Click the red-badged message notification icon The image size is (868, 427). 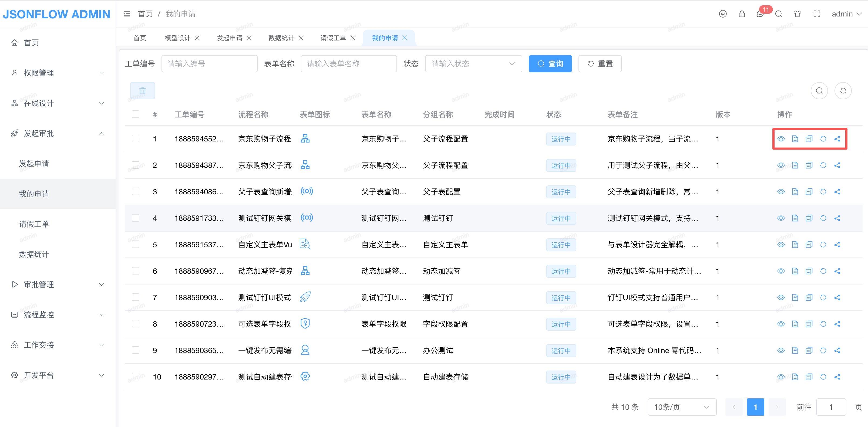760,14
